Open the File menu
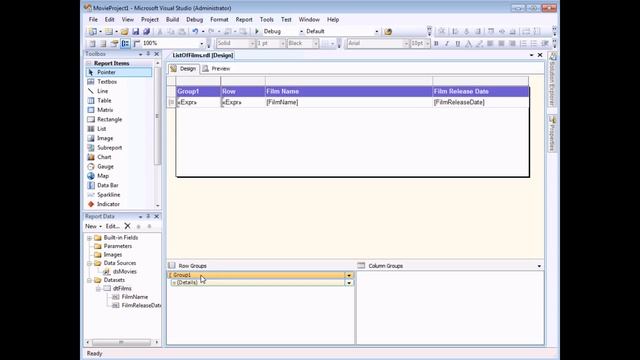 point(93,20)
